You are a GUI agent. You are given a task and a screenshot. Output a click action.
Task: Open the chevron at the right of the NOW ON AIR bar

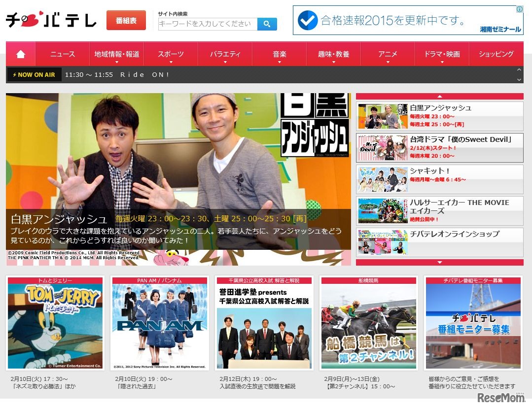519,74
